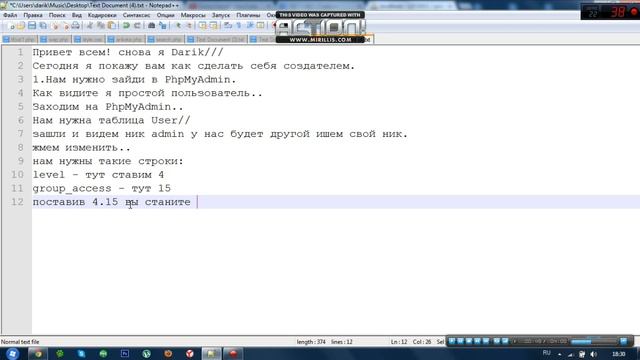This screenshot has width=640, height=360.
Task: Click line starting 'Сегодня я покажу вам'
Action: tap(194, 66)
